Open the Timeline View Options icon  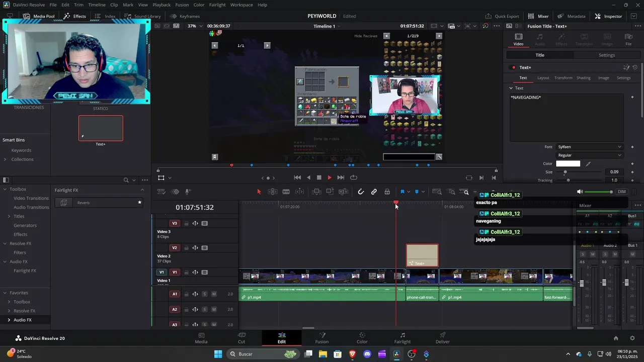click(162, 192)
